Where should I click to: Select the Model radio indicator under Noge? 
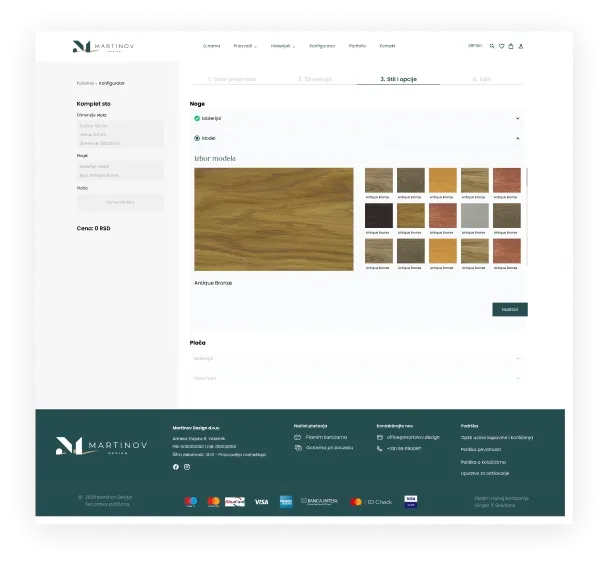coord(197,138)
